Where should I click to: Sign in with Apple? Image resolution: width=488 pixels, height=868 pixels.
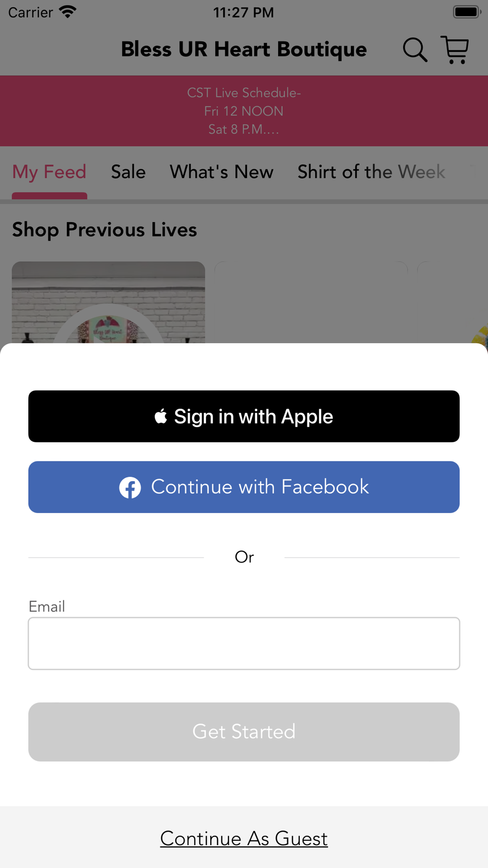pyautogui.click(x=244, y=416)
